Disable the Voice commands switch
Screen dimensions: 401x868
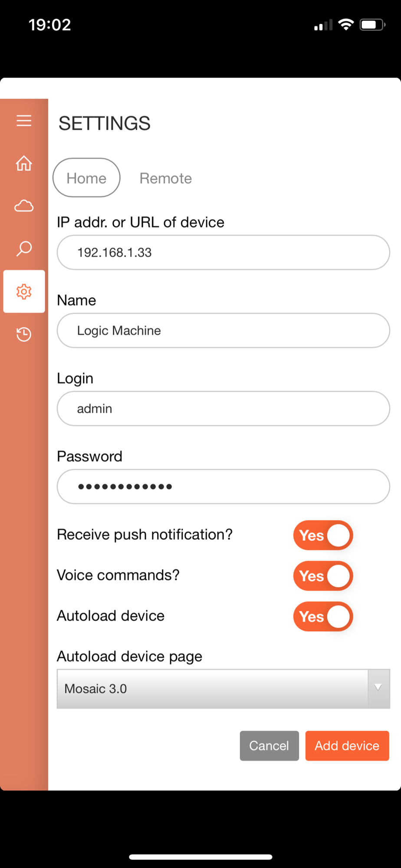pos(323,576)
